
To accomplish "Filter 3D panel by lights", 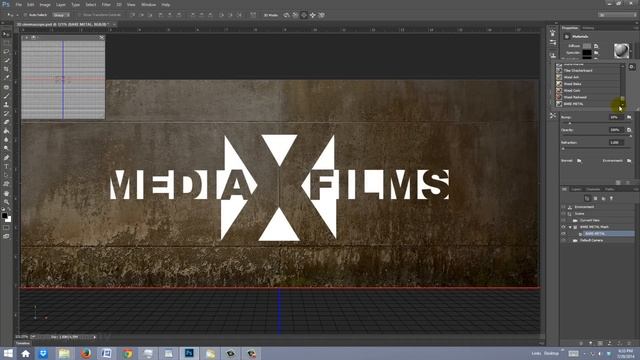I will [x=611, y=198].
